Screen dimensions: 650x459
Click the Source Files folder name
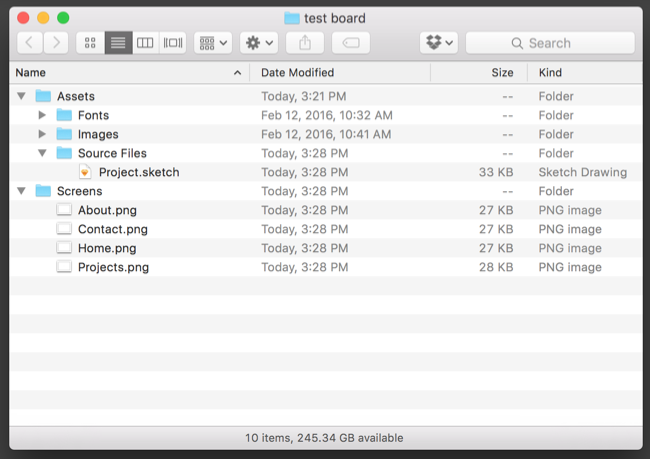pyautogui.click(x=112, y=153)
